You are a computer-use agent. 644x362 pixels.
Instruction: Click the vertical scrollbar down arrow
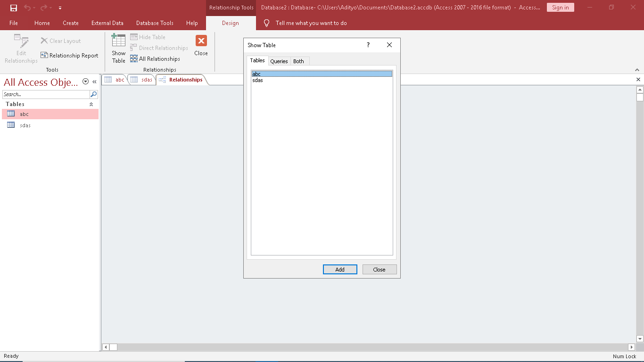coord(640,338)
